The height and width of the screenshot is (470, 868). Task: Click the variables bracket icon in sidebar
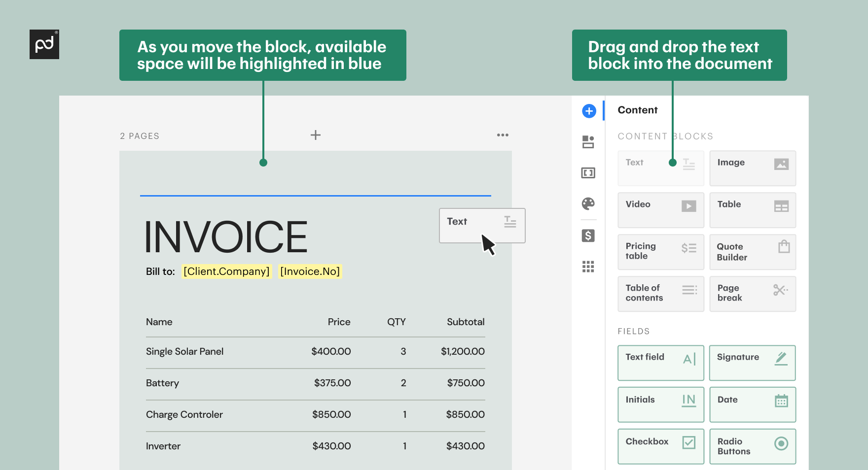pyautogui.click(x=588, y=173)
